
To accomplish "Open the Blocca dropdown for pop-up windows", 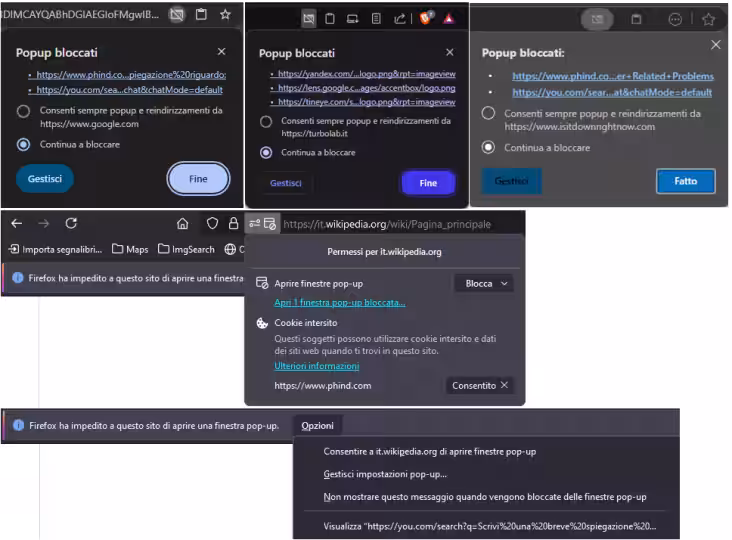I will (x=484, y=283).
